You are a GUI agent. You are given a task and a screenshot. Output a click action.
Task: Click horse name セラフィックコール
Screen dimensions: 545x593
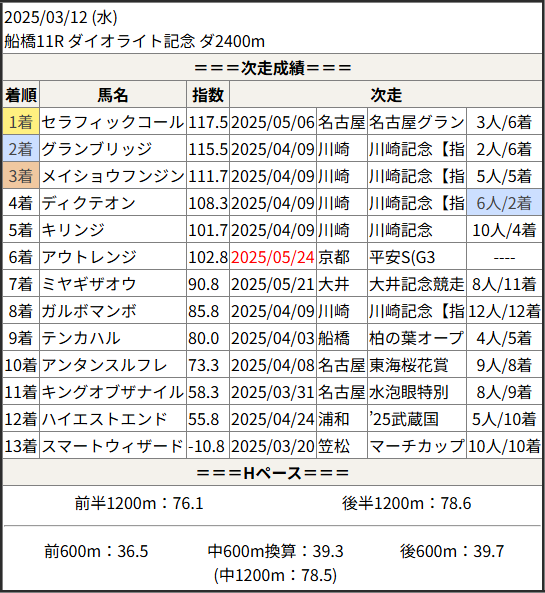point(113,122)
